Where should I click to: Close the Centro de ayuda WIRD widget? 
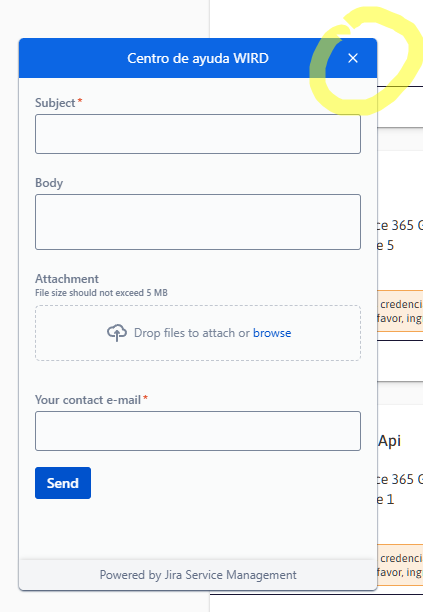tap(353, 58)
